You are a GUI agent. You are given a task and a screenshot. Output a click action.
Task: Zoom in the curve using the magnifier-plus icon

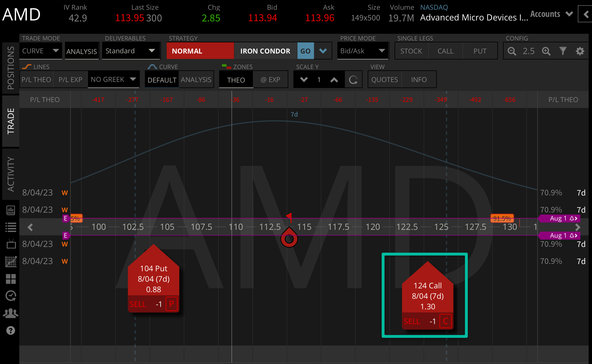(546, 51)
